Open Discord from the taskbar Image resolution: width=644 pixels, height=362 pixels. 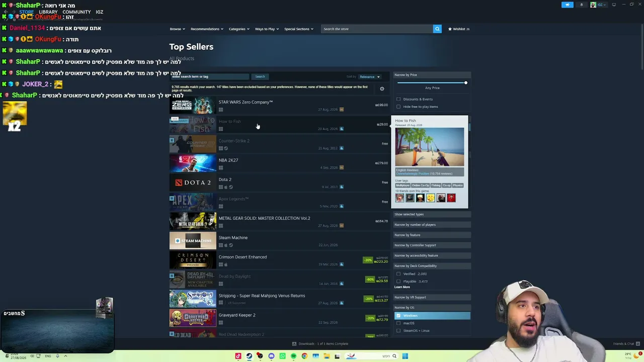tap(271, 356)
